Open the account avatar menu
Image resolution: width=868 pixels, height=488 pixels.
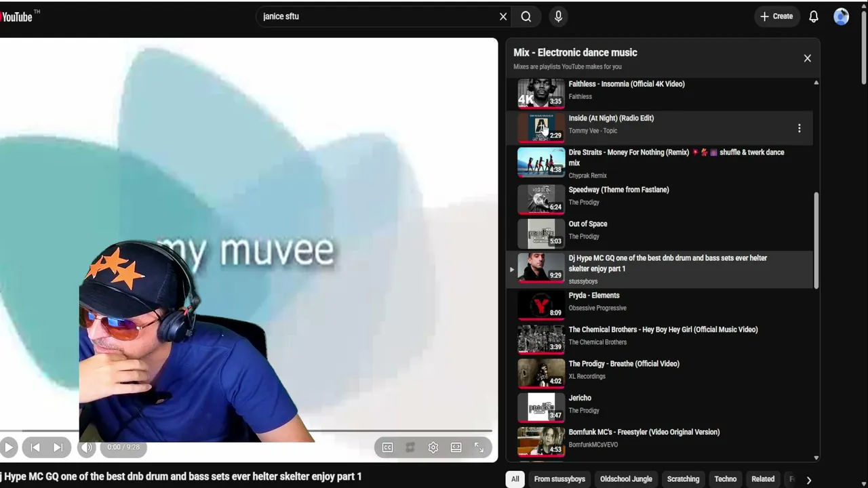coord(842,16)
